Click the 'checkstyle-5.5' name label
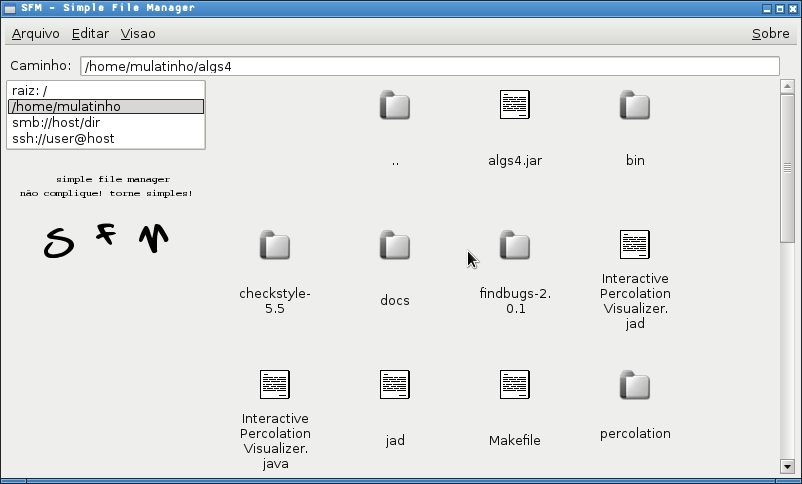 pyautogui.click(x=275, y=301)
